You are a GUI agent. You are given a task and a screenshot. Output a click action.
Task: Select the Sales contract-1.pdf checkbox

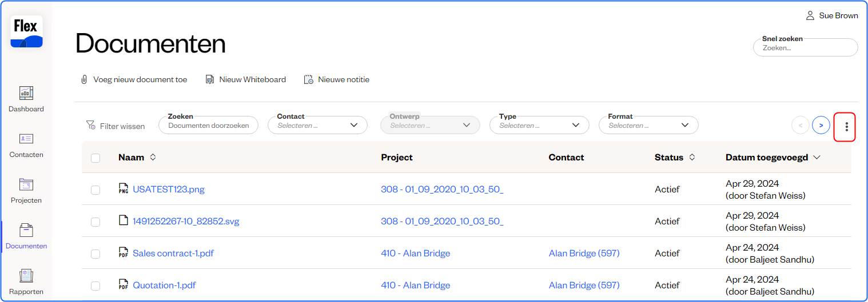point(95,254)
